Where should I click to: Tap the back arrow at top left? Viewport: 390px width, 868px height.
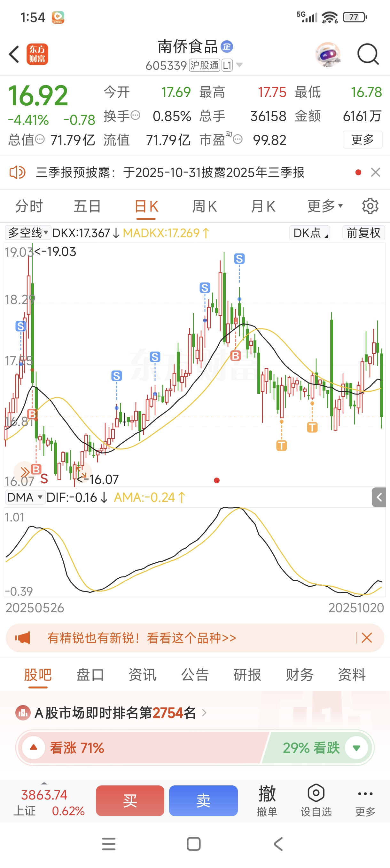(x=14, y=54)
